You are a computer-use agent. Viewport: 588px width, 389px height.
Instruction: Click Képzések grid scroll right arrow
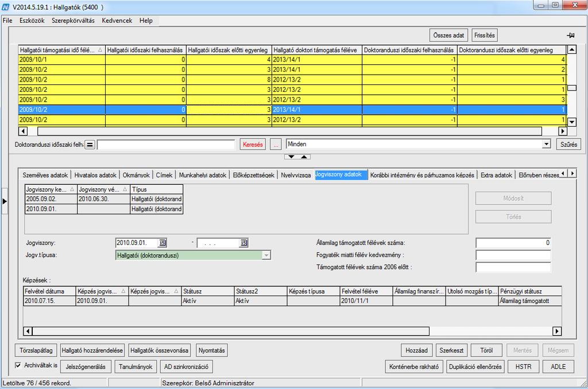pyautogui.click(x=557, y=331)
